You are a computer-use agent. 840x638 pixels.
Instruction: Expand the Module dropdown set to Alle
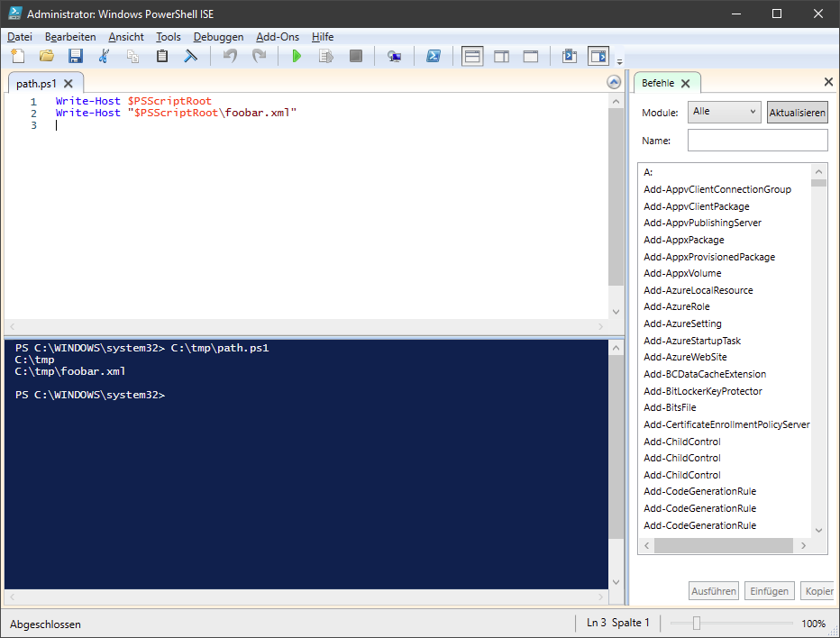[724, 112]
